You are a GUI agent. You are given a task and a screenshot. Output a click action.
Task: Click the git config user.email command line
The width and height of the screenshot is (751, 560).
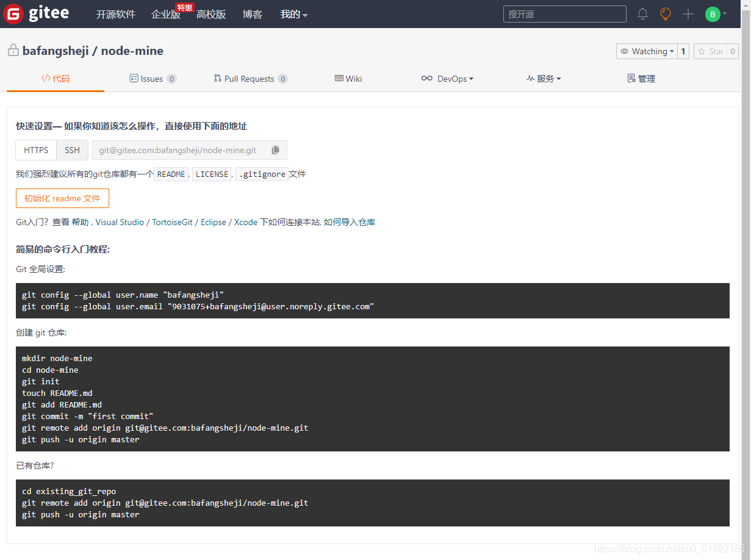(x=198, y=306)
